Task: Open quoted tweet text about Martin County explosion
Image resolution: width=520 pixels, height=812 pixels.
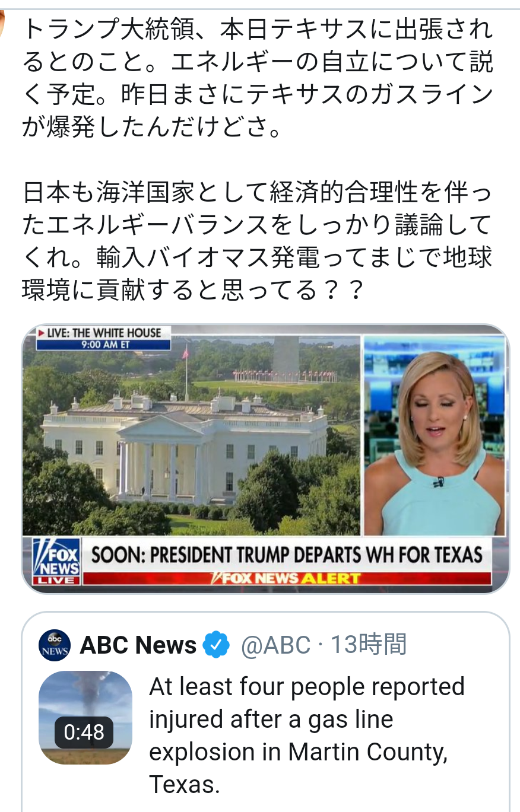Action: pyautogui.click(x=306, y=735)
